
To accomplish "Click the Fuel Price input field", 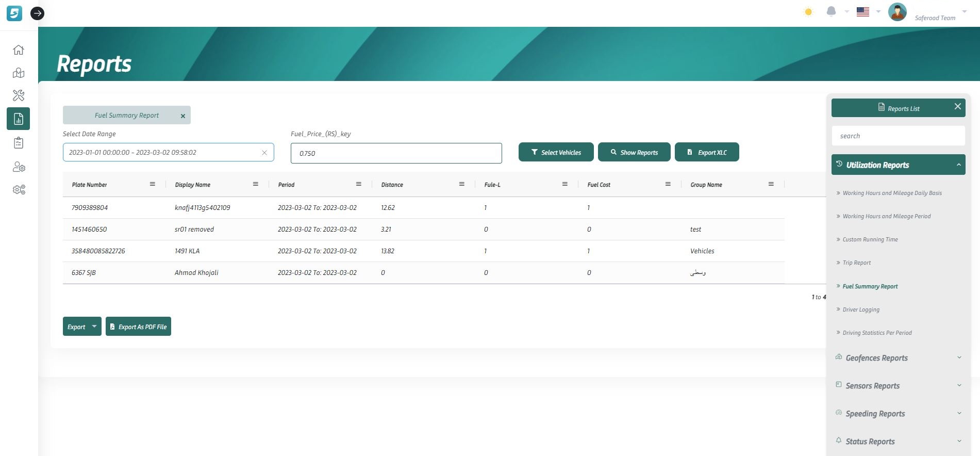I will (396, 153).
